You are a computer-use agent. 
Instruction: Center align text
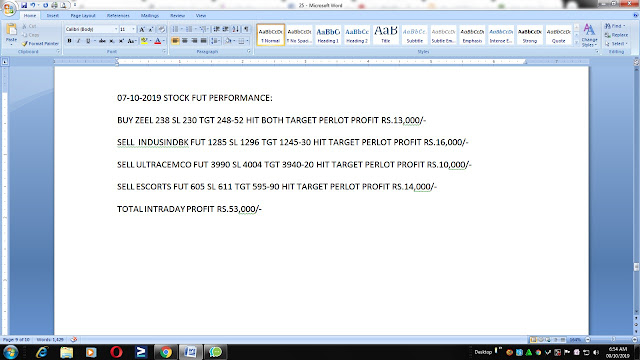coord(185,41)
